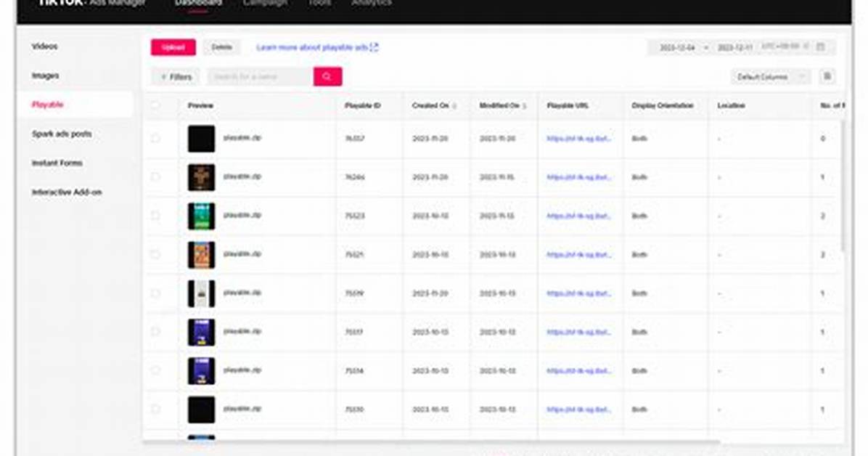868x456 pixels.
Task: Select Interactive Add-on in the sidebar
Action: coord(67,192)
